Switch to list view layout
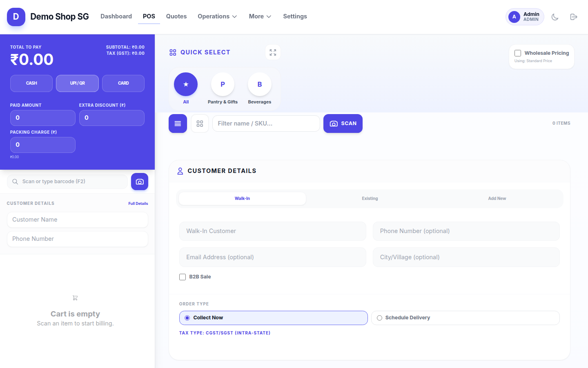Image resolution: width=588 pixels, height=368 pixels. pyautogui.click(x=178, y=123)
